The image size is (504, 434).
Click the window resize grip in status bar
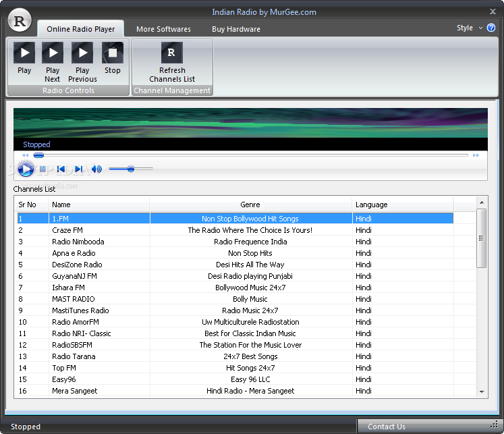tap(494, 425)
